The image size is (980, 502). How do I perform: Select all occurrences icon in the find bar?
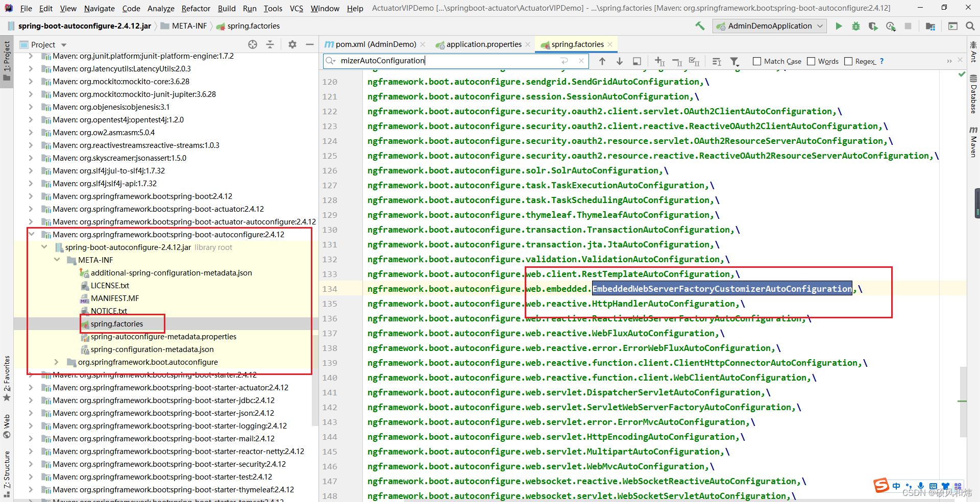(694, 61)
